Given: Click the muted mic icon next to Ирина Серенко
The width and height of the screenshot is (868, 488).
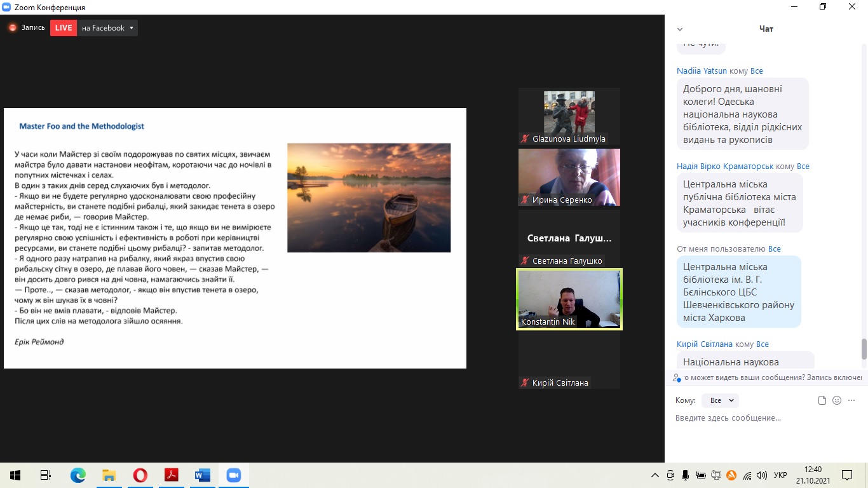Looking at the screenshot, I should (525, 200).
